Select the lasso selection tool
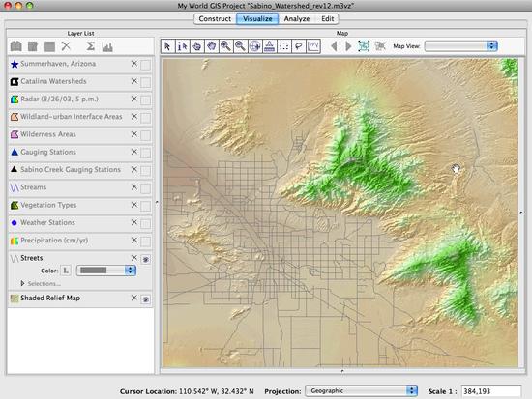 299,46
